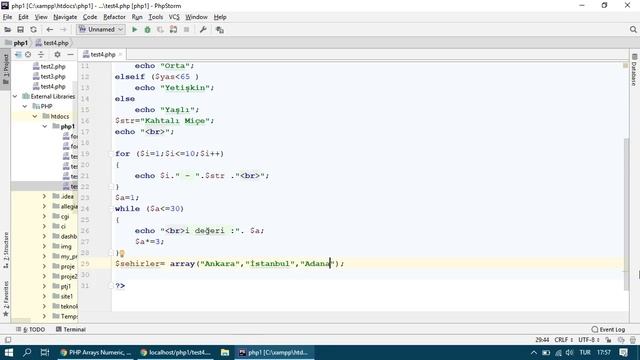640x360 pixels.
Task: Switch to PHP Arrays Numeric Chrome window
Action: [96, 353]
